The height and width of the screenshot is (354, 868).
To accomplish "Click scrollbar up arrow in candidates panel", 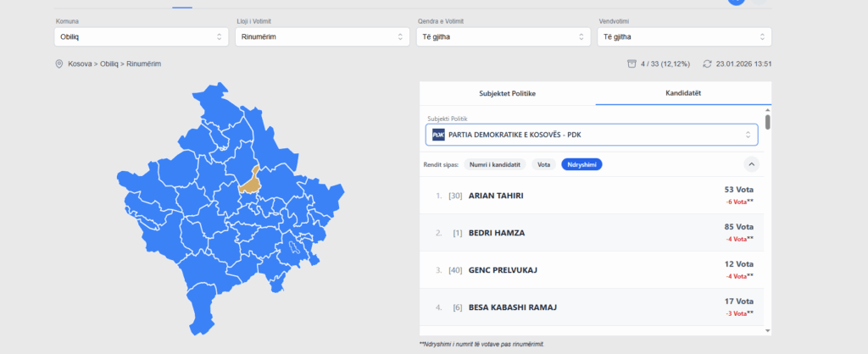I will [x=768, y=110].
